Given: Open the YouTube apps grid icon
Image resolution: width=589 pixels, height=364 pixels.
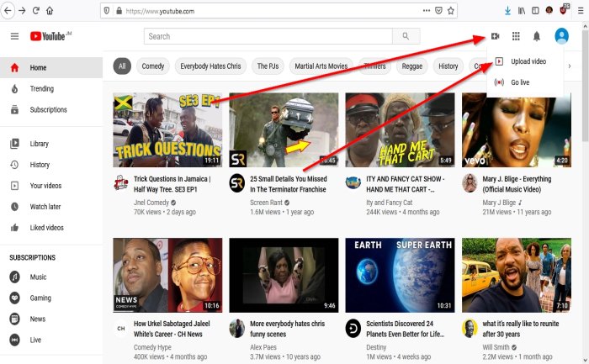Looking at the screenshot, I should pyautogui.click(x=516, y=36).
